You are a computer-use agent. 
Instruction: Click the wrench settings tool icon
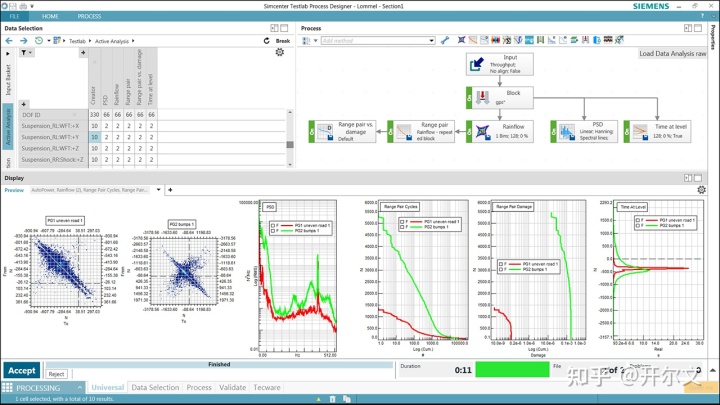444,40
